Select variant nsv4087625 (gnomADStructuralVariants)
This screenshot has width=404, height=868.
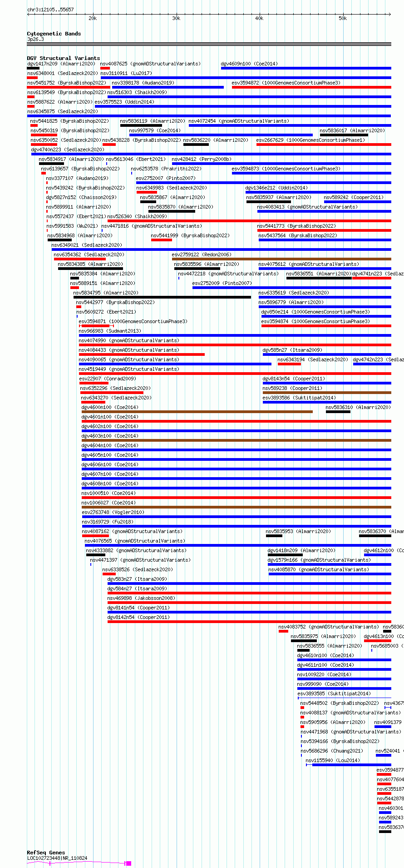point(150,64)
